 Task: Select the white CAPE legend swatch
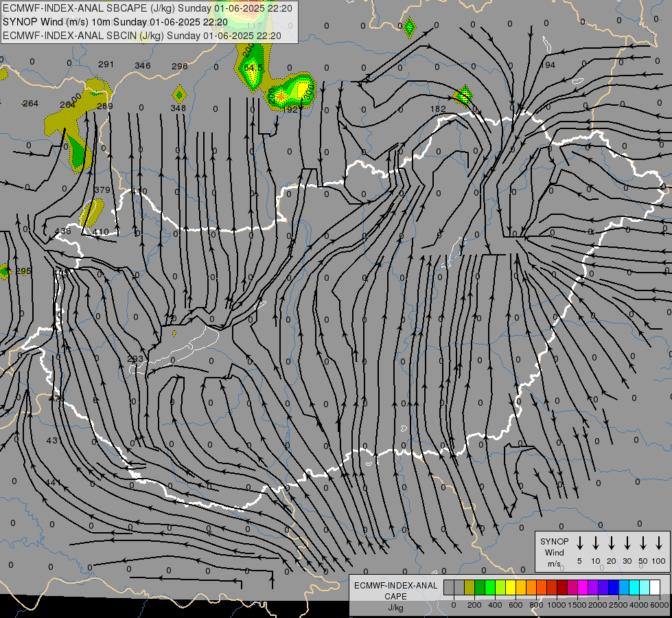[x=654, y=587]
